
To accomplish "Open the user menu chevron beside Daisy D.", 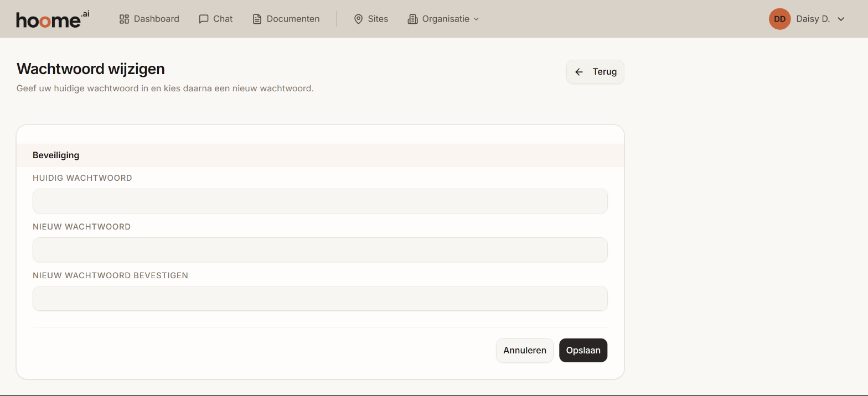I will (841, 19).
